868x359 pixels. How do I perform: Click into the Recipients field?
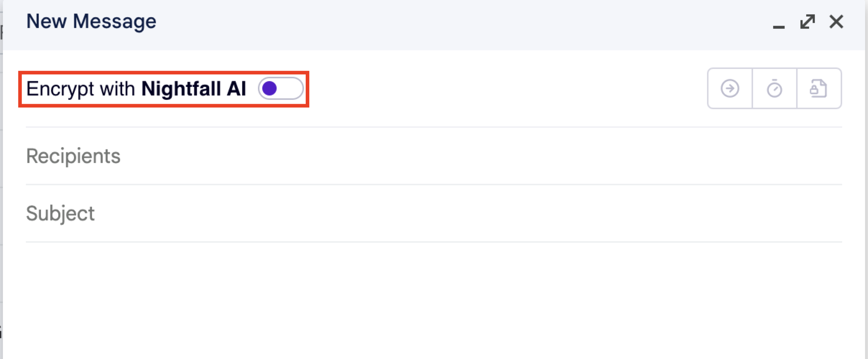coord(431,156)
